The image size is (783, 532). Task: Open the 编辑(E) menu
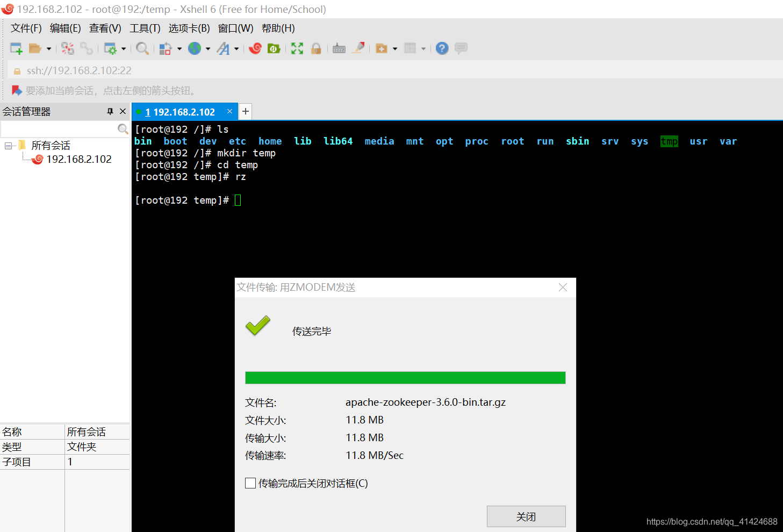click(65, 28)
